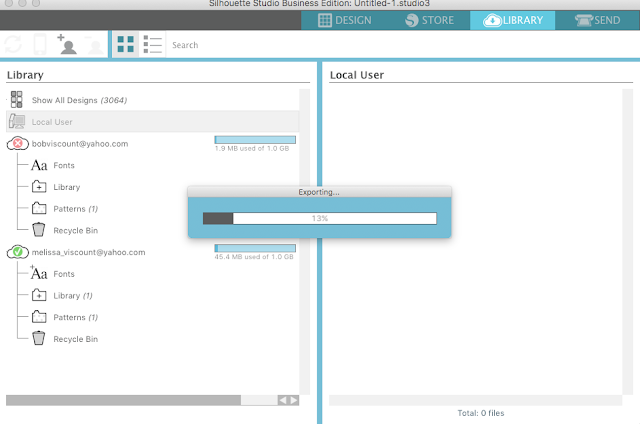The height and width of the screenshot is (424, 640).
Task: Open Recycle Bin under bobviscount@yahoo.com
Action: (x=76, y=230)
